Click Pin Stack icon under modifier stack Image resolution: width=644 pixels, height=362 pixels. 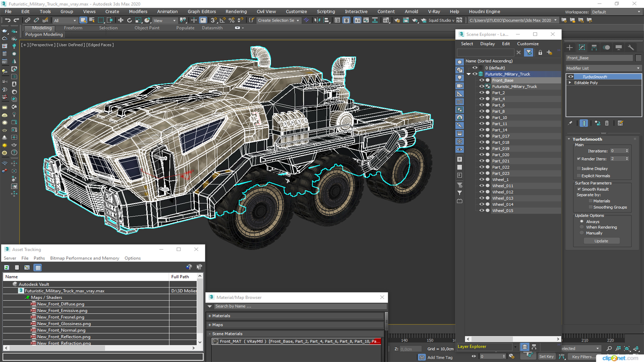pos(570,123)
